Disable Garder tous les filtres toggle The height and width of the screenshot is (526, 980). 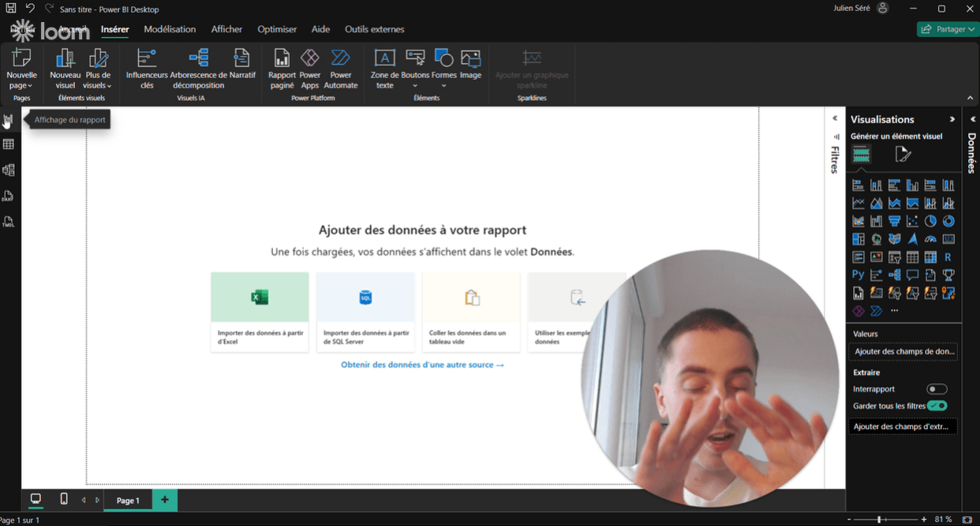coord(937,405)
